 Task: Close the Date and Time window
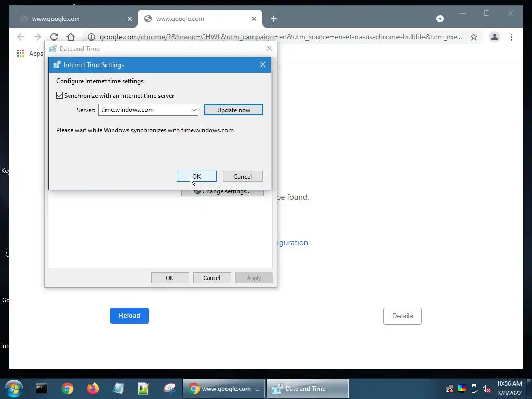click(x=269, y=48)
